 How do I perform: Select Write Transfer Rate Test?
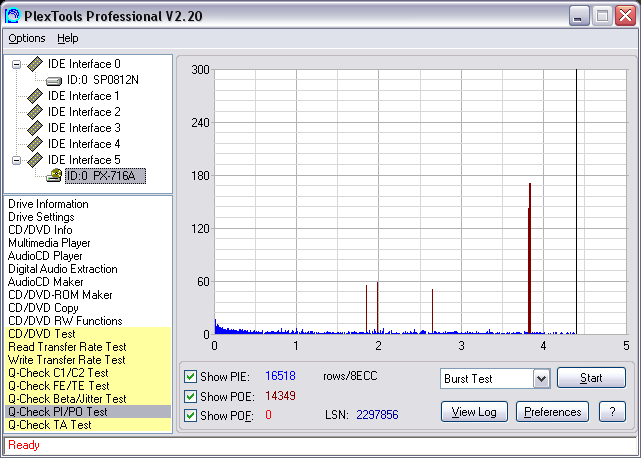point(88,360)
